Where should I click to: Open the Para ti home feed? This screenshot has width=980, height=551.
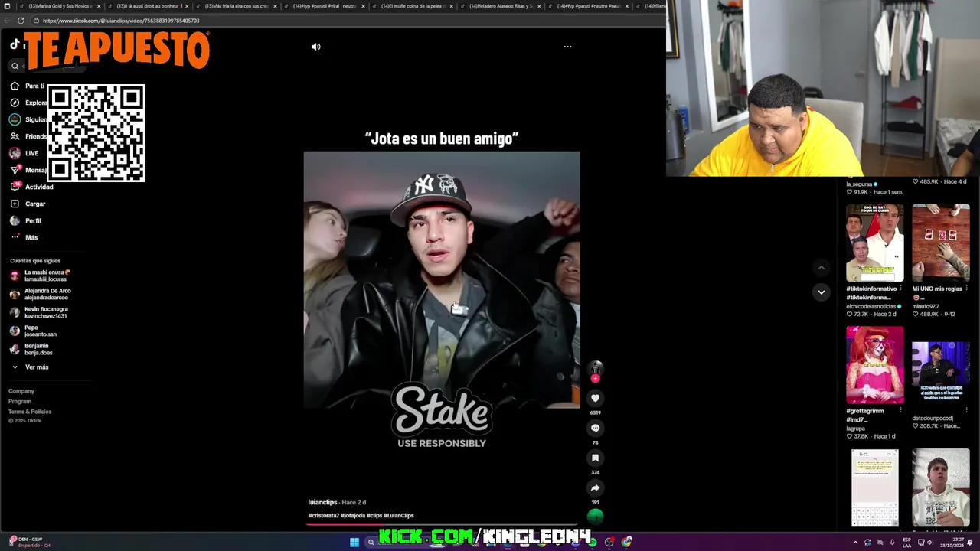point(27,86)
